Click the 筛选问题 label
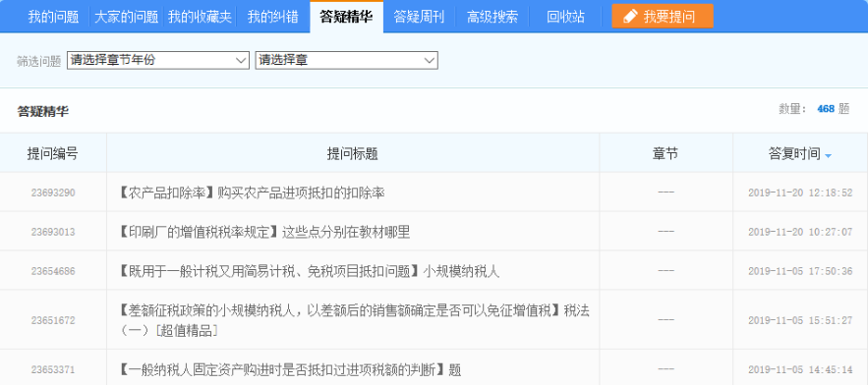Screen dimensions: 868x385 pyautogui.click(x=38, y=61)
